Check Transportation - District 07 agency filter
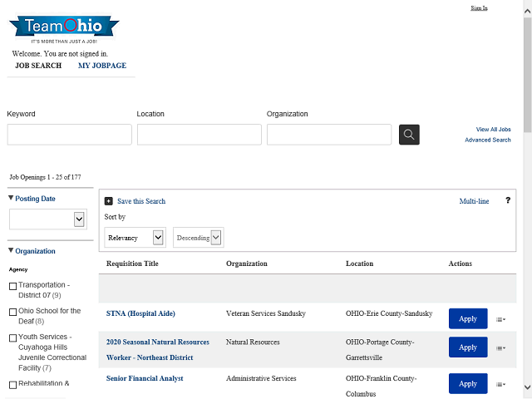532x399 pixels. click(x=12, y=286)
